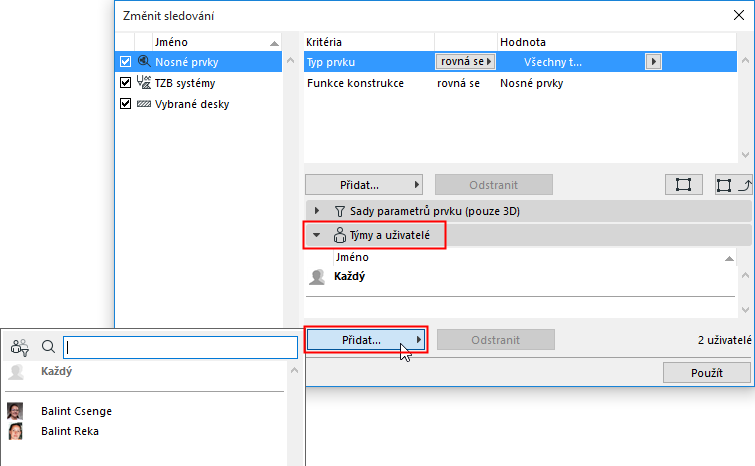Click the TZB systémy scheme icon
755x466 pixels.
[x=143, y=82]
